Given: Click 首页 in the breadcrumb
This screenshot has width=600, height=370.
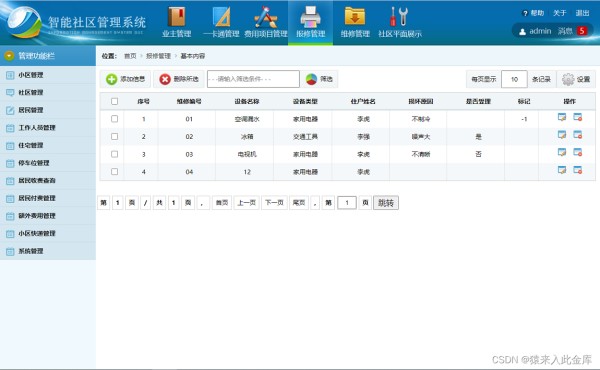Looking at the screenshot, I should (x=130, y=56).
